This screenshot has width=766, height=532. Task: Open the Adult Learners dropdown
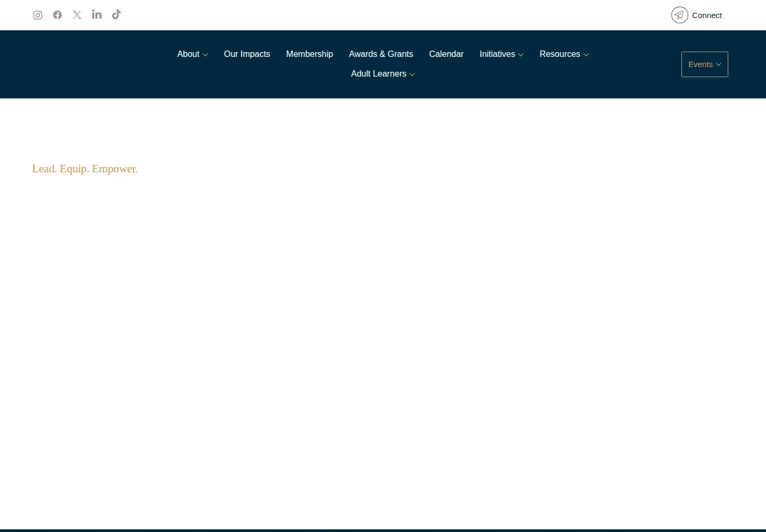pos(383,74)
